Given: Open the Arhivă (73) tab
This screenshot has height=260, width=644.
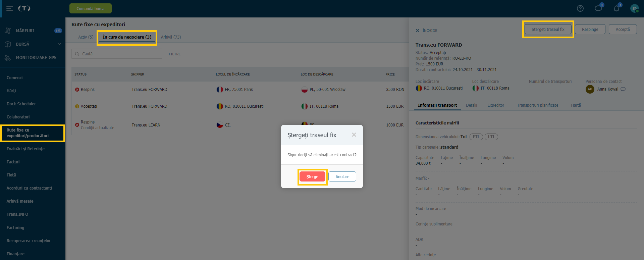Looking at the screenshot, I should [171, 37].
